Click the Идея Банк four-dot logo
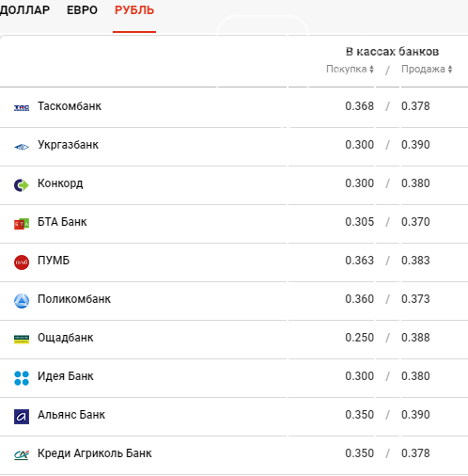This screenshot has width=468, height=476. [x=22, y=378]
